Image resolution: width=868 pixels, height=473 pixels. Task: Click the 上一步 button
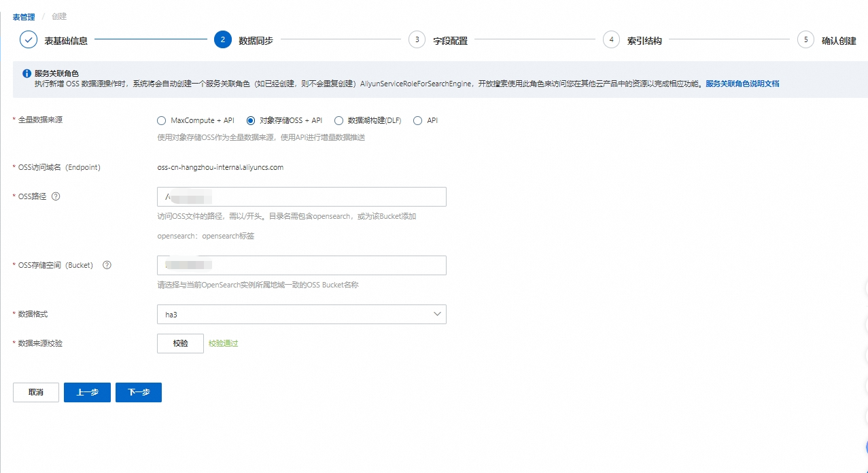point(87,392)
